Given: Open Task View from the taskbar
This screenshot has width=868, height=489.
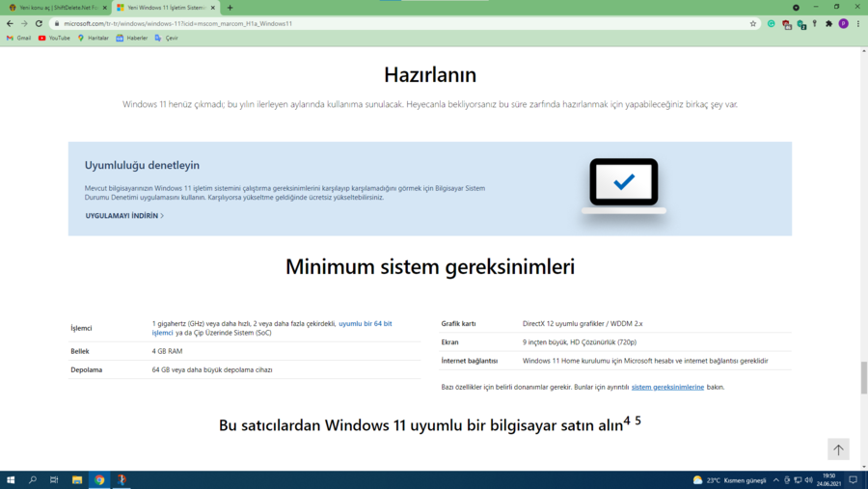Looking at the screenshot, I should click(x=54, y=480).
